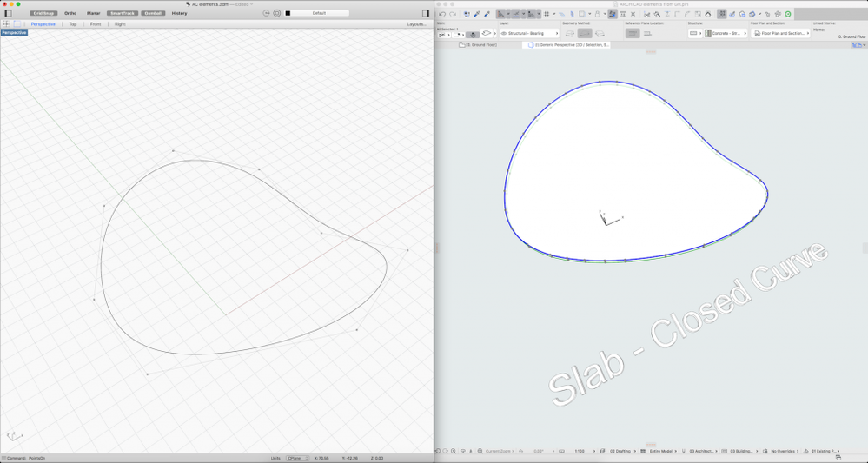Open No Overrides graphic override option
868x463 pixels.
pos(782,452)
